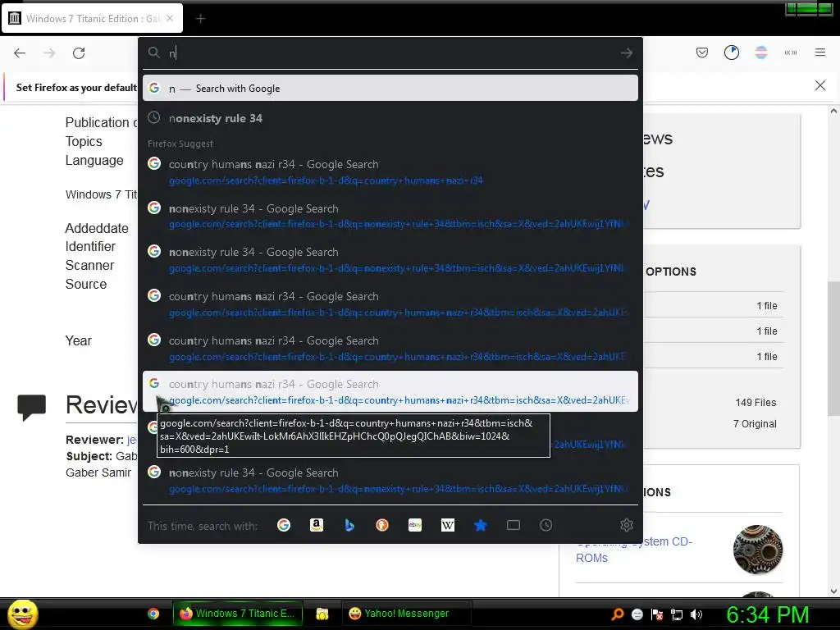The image size is (840, 630).
Task: Select the Windows 7 Titanic Edition tab
Action: 92,18
